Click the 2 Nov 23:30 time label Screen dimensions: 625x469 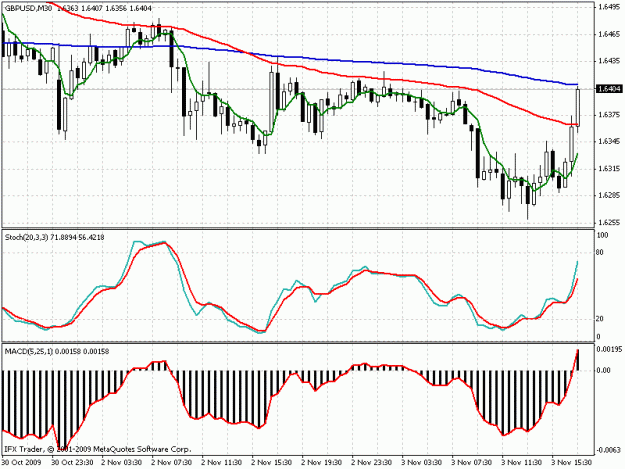pos(372,463)
